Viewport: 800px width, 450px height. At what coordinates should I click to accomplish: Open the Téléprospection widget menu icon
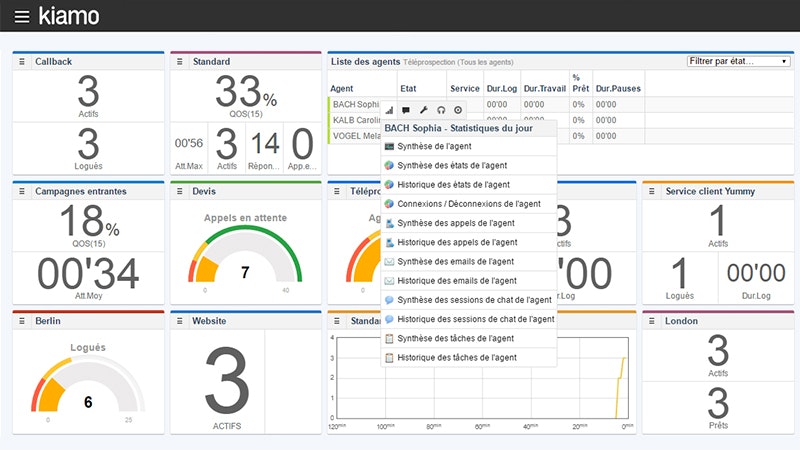[337, 191]
